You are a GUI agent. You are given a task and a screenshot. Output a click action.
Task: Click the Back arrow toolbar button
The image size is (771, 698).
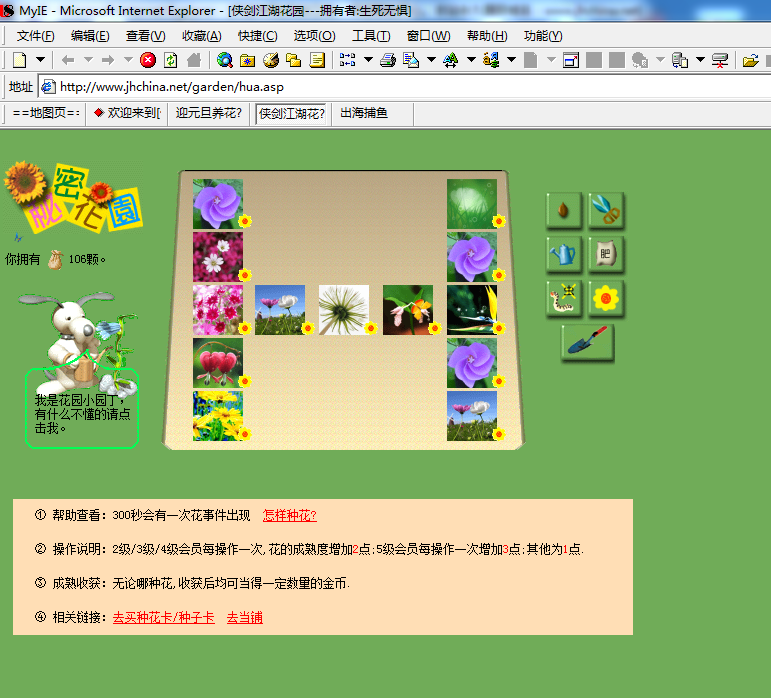point(68,60)
